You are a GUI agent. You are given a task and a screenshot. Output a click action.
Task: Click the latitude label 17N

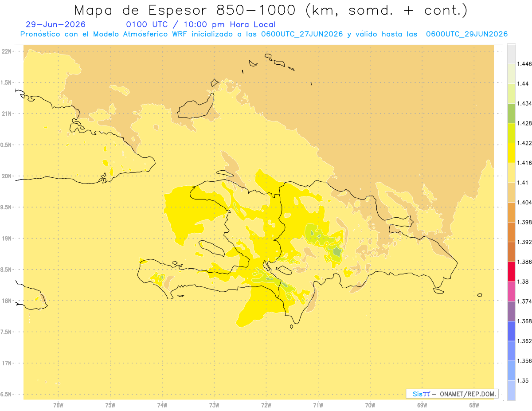tap(8, 363)
